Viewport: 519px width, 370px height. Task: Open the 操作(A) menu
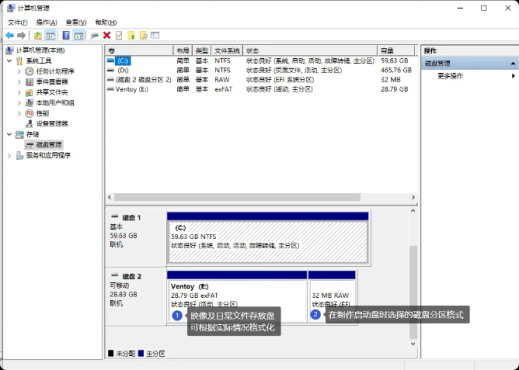pyautogui.click(x=46, y=23)
